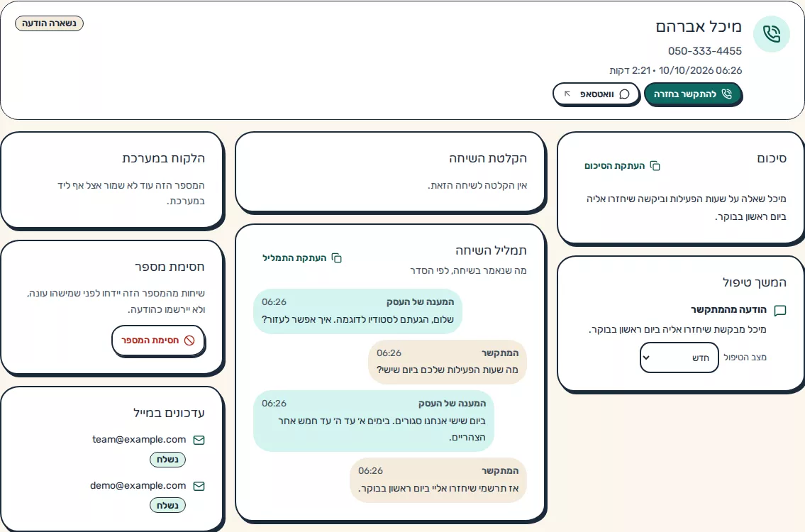Click the נשלח badge under team@example.com

167,460
